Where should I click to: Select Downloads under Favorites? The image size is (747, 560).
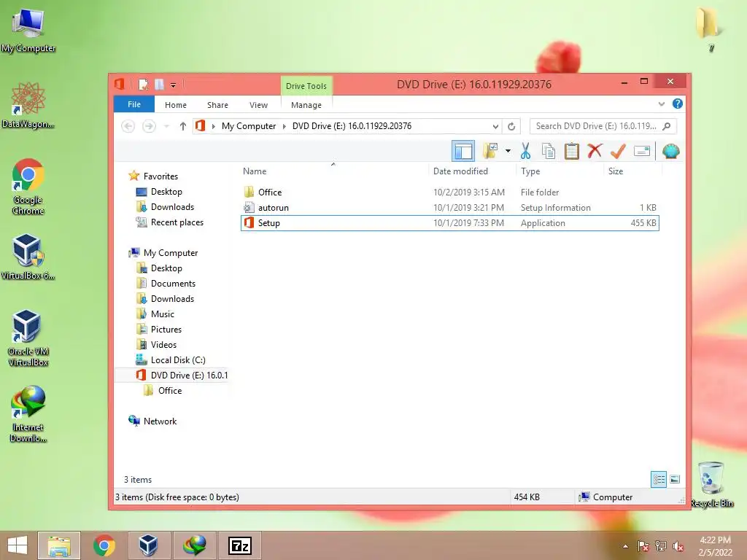tap(172, 206)
